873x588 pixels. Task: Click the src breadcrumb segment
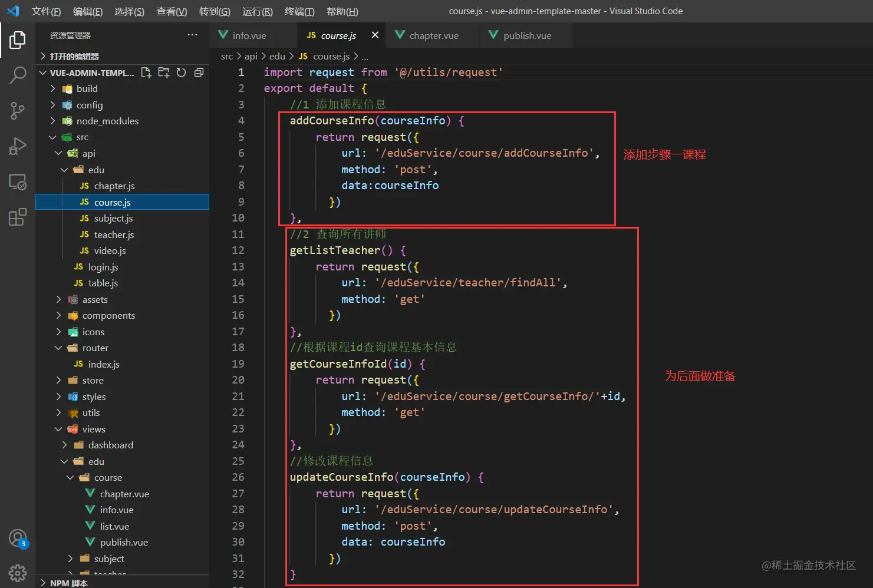coord(227,56)
